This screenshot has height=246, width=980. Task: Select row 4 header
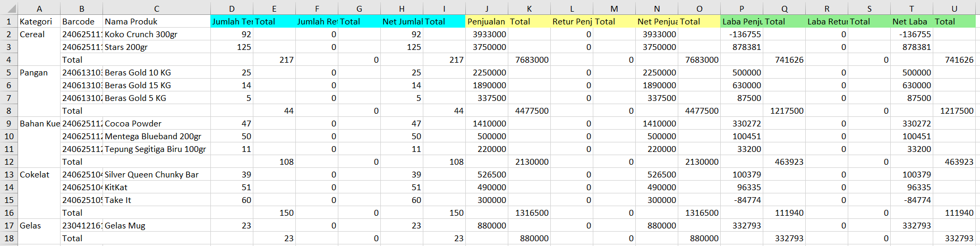click(8, 60)
